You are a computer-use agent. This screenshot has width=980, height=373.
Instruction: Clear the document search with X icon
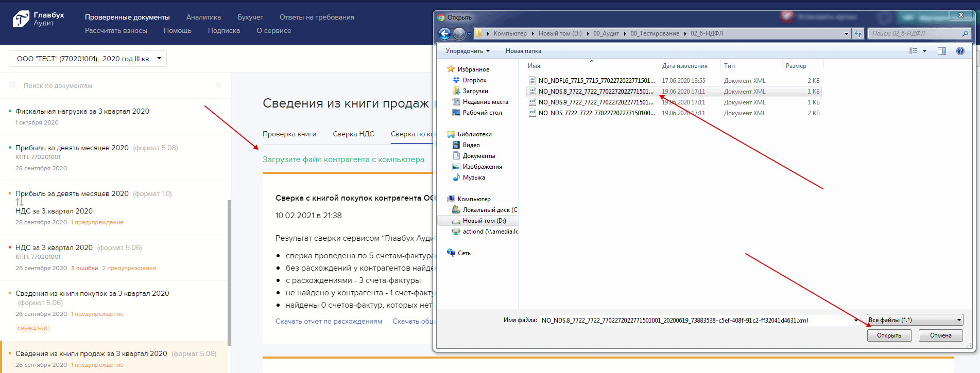pos(218,85)
